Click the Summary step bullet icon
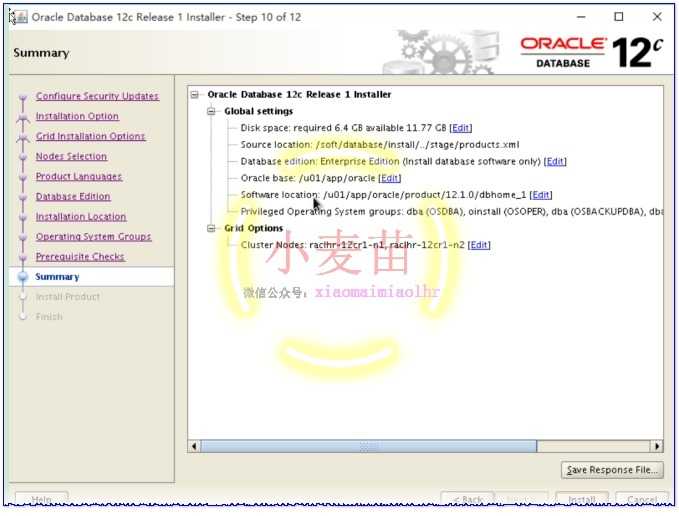 [x=23, y=277]
